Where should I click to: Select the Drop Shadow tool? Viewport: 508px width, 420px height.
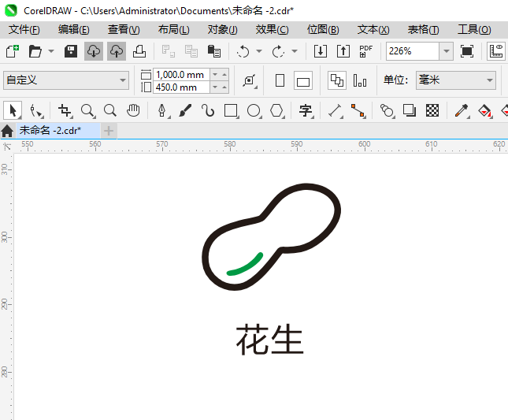410,111
